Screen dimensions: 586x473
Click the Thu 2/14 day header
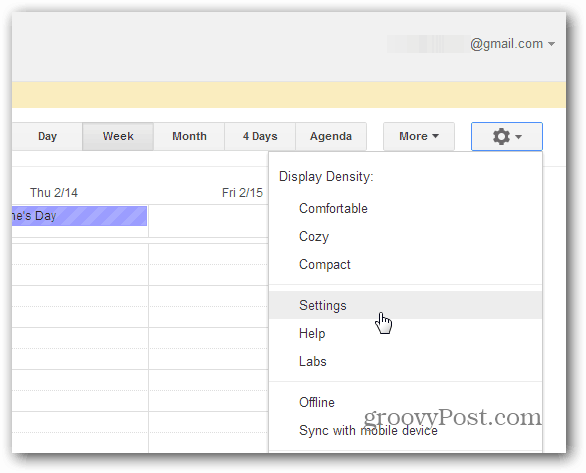(x=54, y=193)
